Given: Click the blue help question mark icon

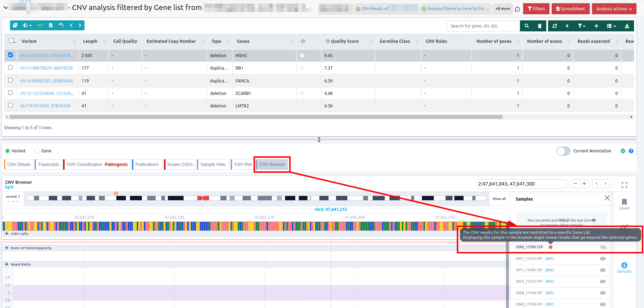Looking at the screenshot, I should [631, 151].
